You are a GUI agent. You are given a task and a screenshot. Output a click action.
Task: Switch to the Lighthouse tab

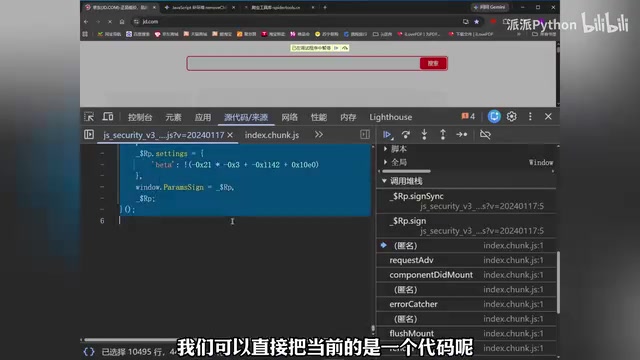[x=391, y=117]
